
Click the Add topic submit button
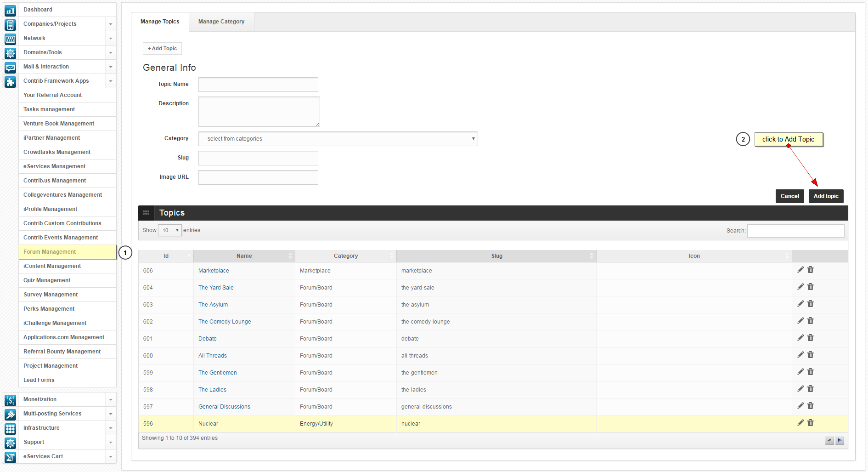coord(826,196)
